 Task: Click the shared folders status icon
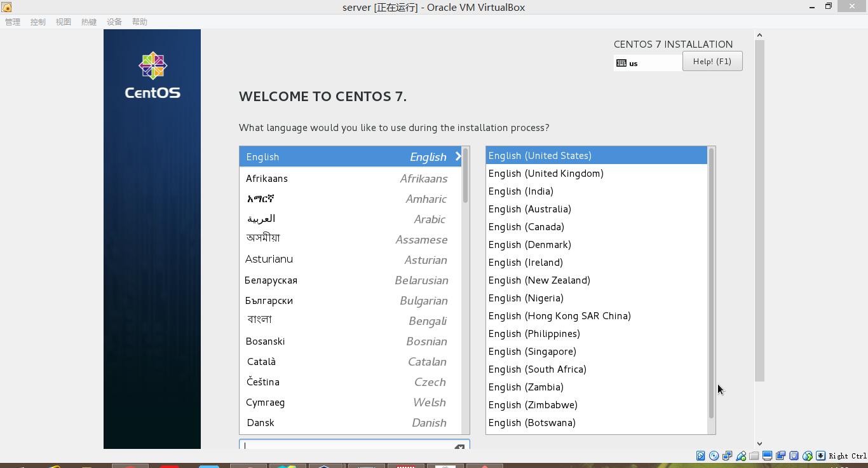754,455
